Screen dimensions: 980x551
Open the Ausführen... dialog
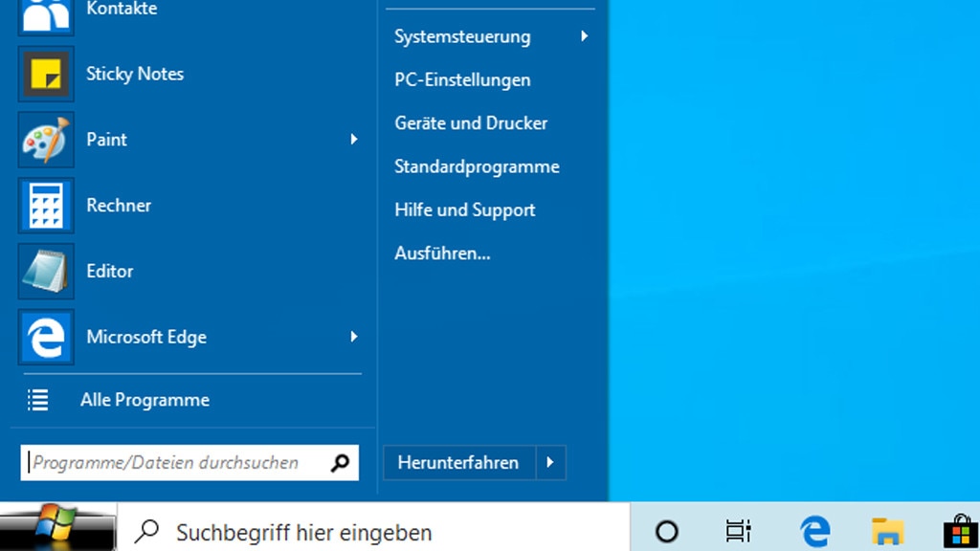442,253
